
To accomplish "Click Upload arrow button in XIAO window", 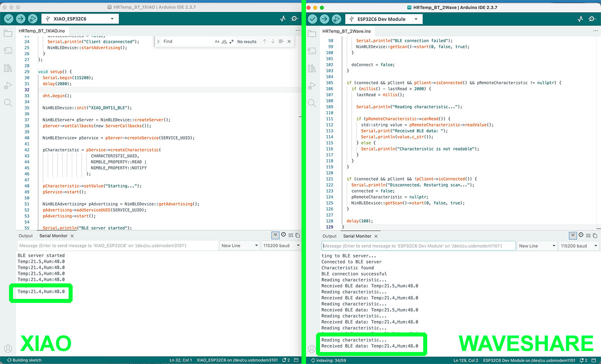I will 21,19.
